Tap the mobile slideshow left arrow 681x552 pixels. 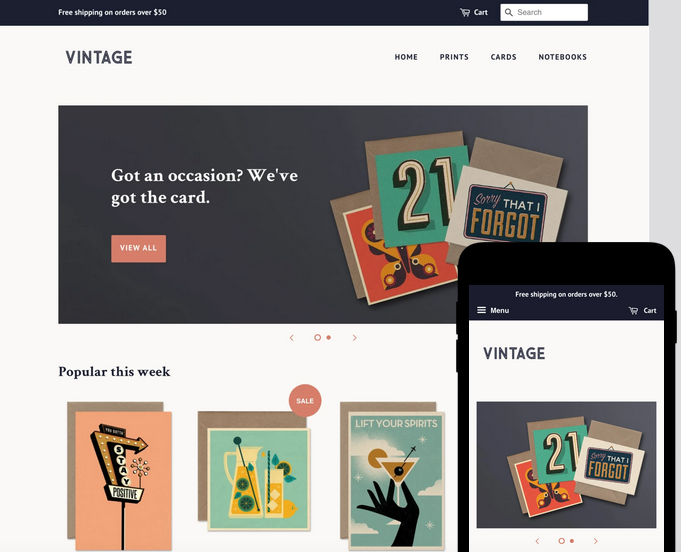pyautogui.click(x=537, y=541)
